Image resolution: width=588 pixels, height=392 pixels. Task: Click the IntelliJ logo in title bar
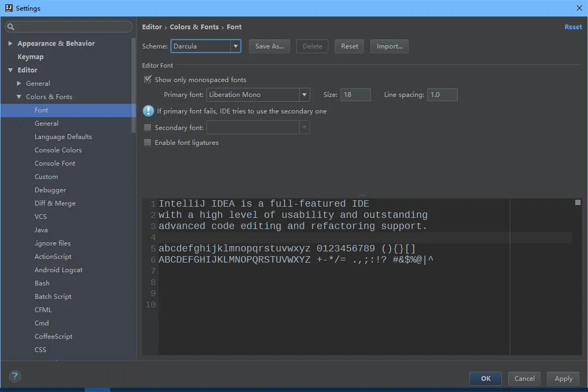pyautogui.click(x=8, y=8)
